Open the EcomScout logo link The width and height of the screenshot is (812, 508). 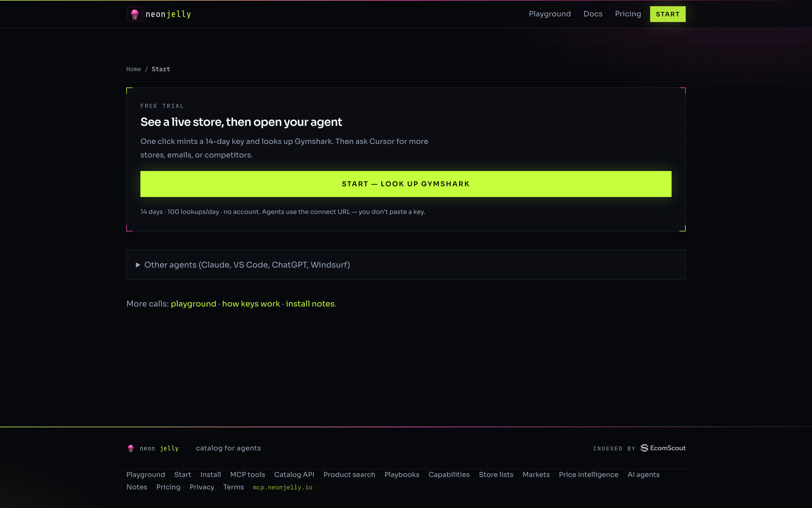663,448
